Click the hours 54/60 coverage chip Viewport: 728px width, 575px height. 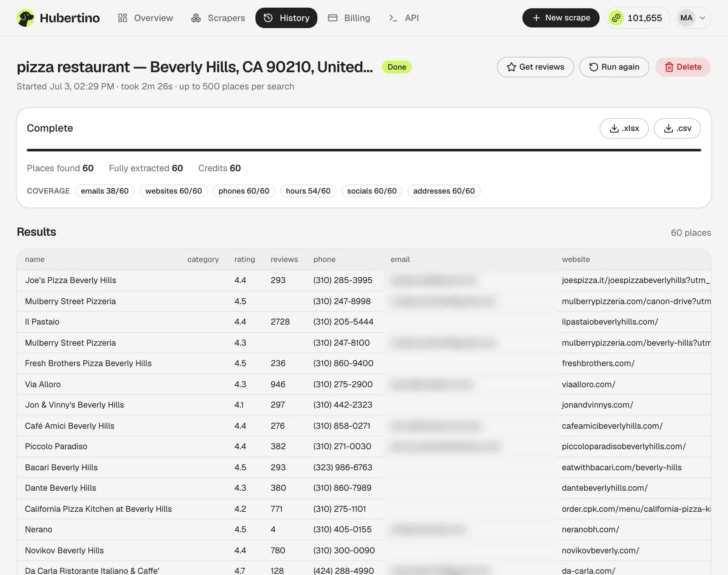point(308,191)
